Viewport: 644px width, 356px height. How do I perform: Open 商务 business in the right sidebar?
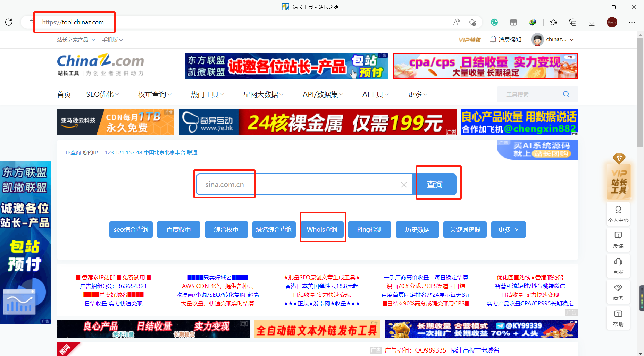point(618,292)
